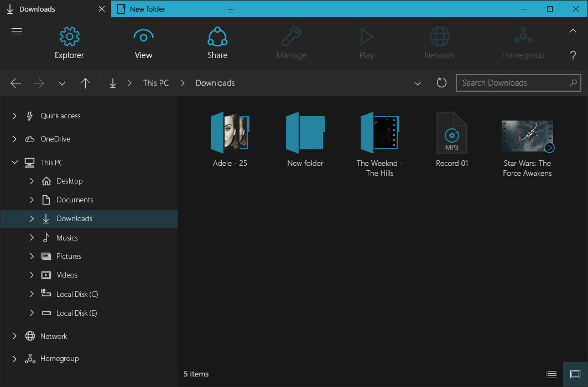Navigate to This PC via breadcrumb
The width and height of the screenshot is (588, 387).
(155, 82)
